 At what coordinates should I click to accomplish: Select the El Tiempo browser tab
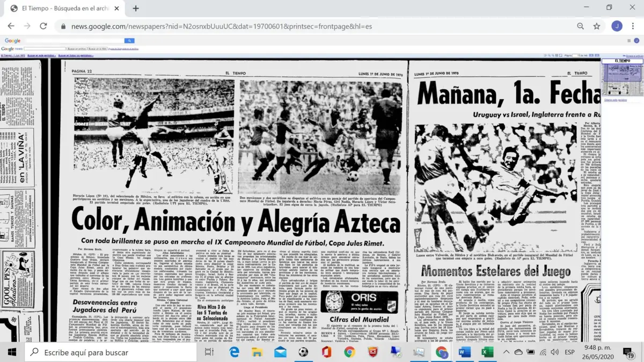tap(64, 9)
